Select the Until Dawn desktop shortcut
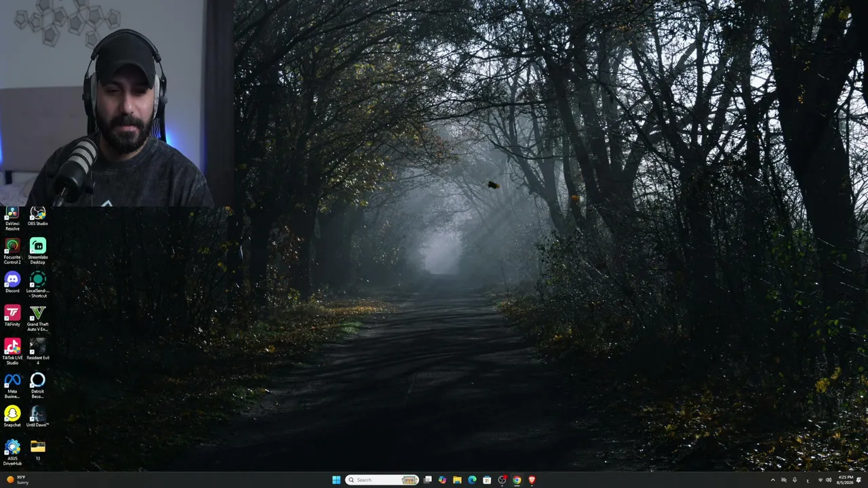This screenshot has height=488, width=868. tap(38, 417)
